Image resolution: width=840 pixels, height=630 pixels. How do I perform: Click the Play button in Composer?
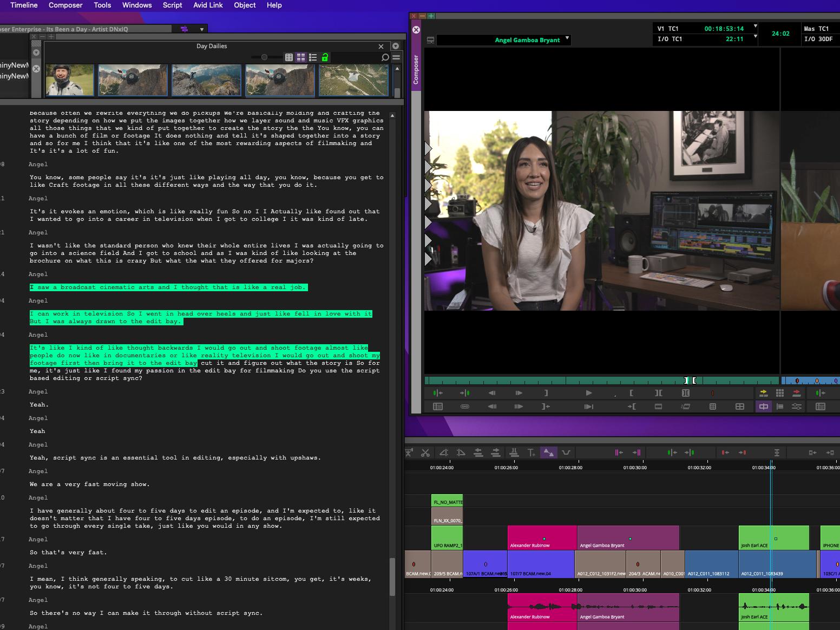[589, 393]
